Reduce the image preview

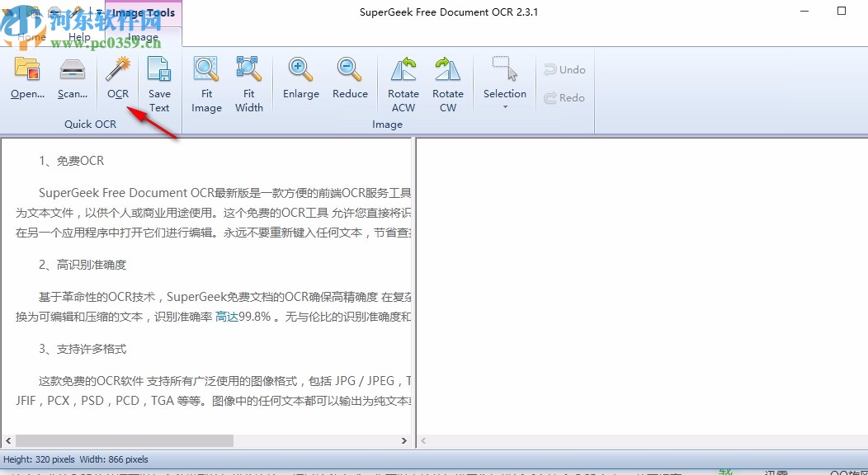[350, 80]
